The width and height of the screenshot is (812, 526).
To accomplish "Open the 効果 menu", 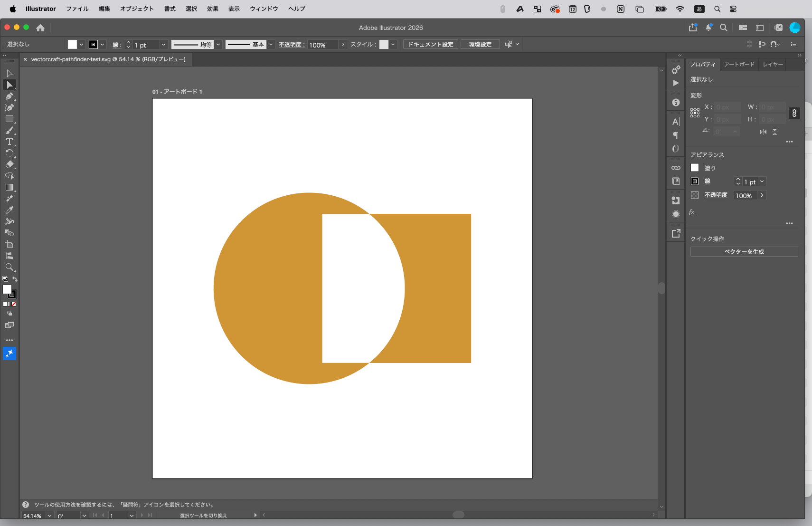I will tap(212, 9).
